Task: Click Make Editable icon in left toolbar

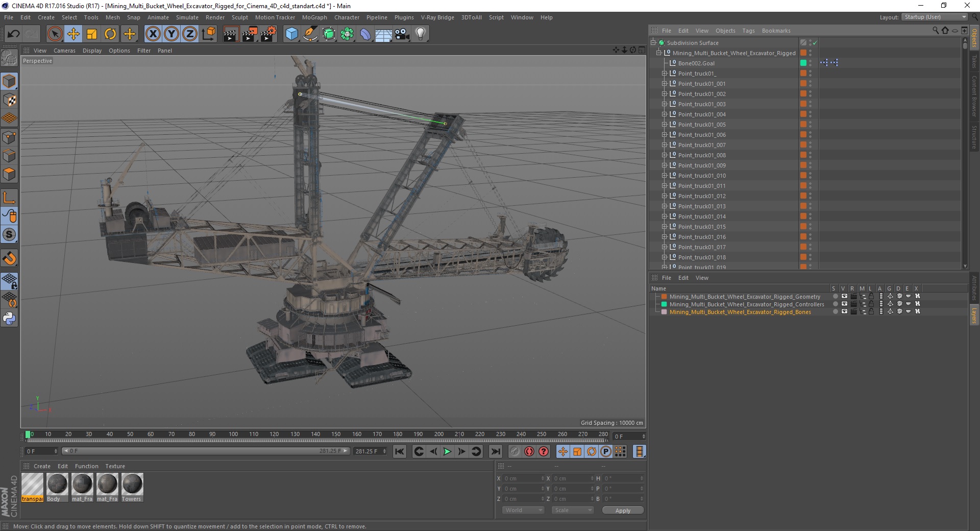Action: click(x=9, y=58)
